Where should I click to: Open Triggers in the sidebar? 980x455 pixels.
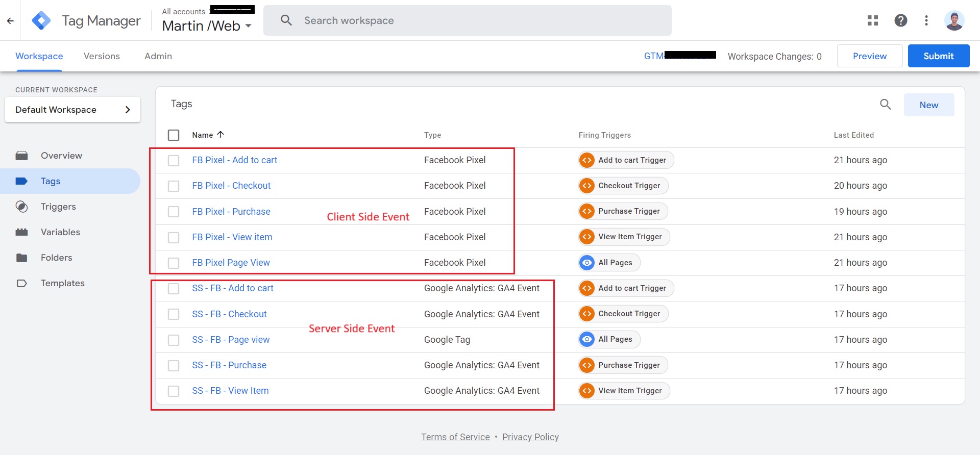[x=58, y=207]
